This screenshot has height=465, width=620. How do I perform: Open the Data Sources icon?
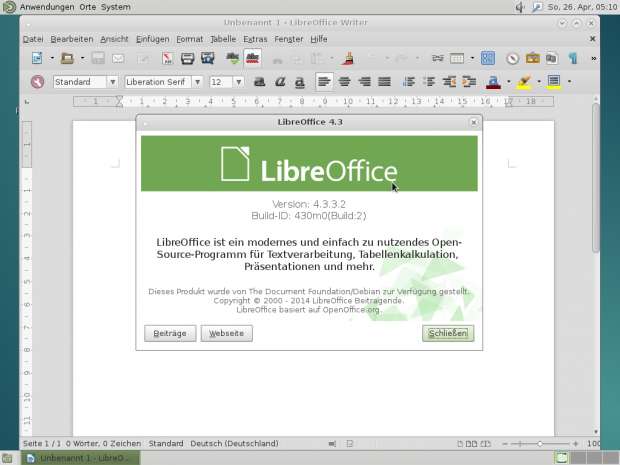click(x=552, y=59)
